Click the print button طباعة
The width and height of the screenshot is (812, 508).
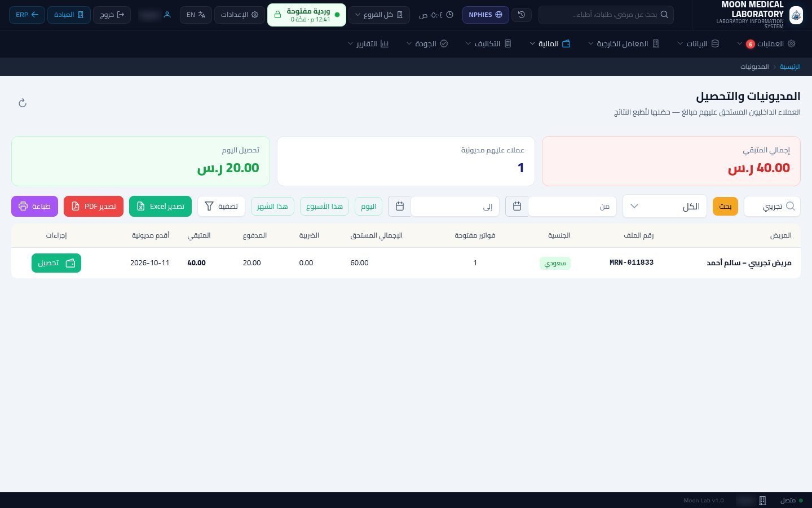pyautogui.click(x=34, y=207)
